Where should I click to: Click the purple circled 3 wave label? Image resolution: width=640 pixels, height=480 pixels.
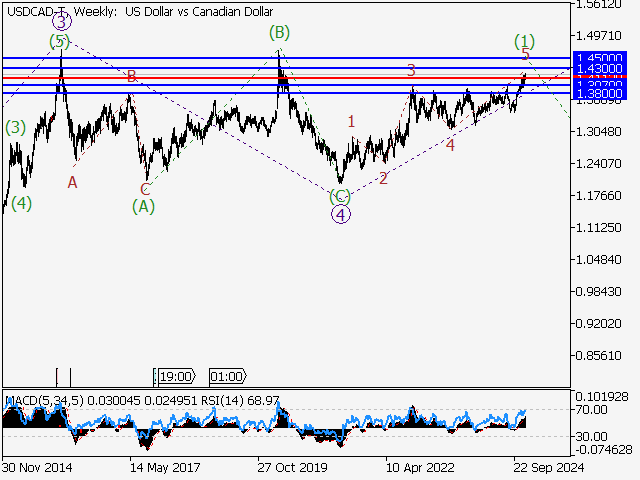(62, 21)
